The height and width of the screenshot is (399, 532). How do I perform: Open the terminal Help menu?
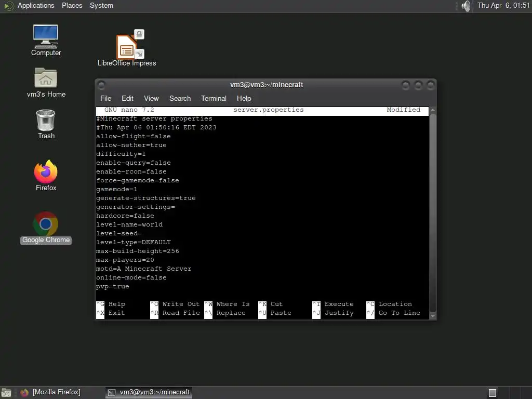tap(244, 98)
